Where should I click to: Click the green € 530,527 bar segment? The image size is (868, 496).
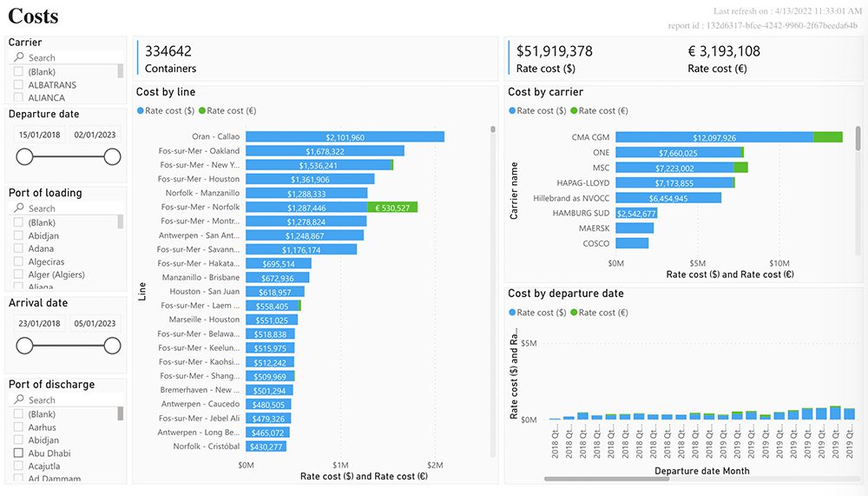(x=392, y=208)
